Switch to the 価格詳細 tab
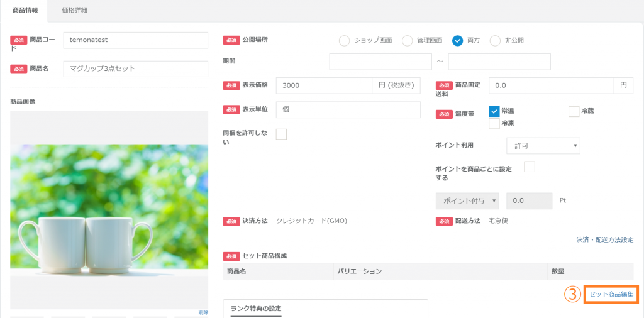This screenshot has height=318, width=644. tap(75, 10)
